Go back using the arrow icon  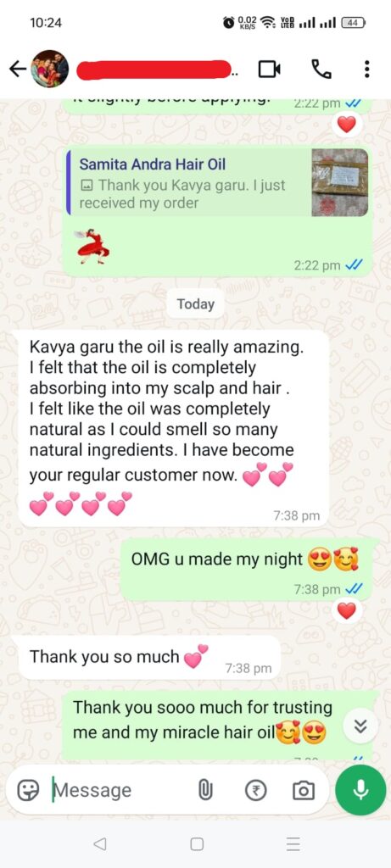pos(18,69)
